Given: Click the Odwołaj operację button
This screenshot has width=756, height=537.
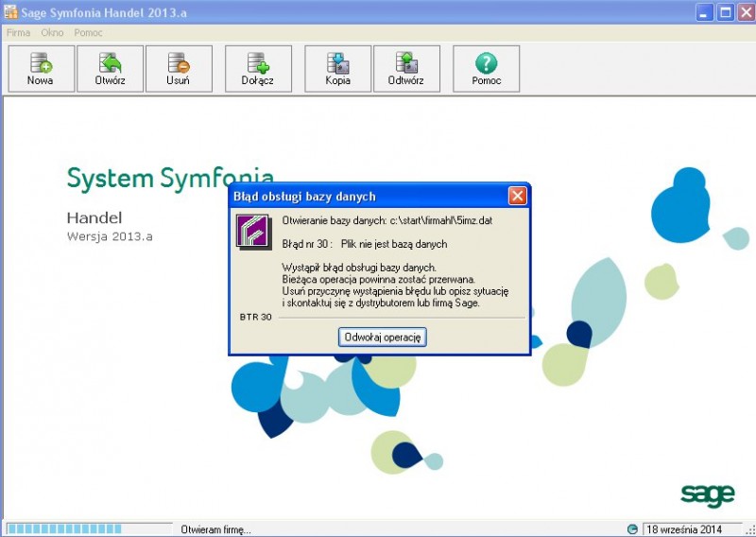Looking at the screenshot, I should [383, 337].
